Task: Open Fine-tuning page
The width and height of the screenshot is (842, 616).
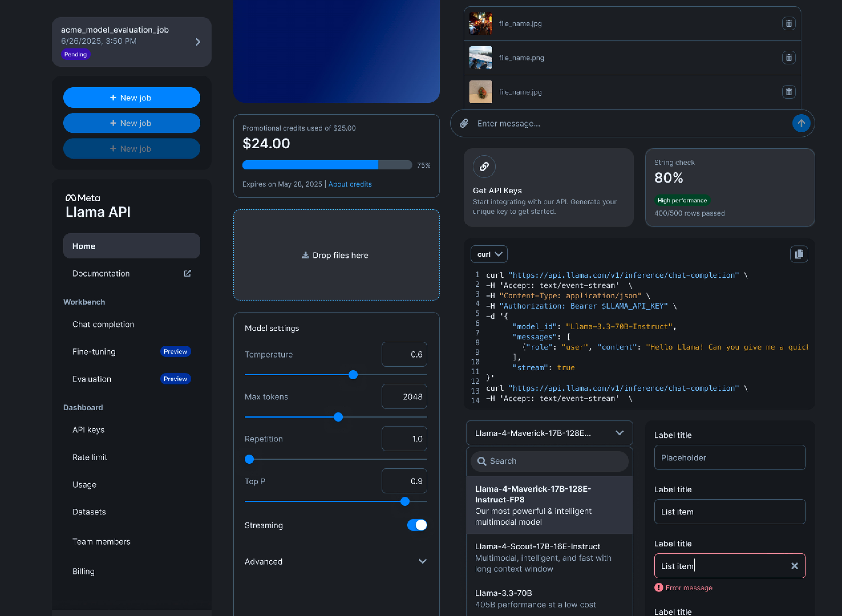Action: coord(132,352)
